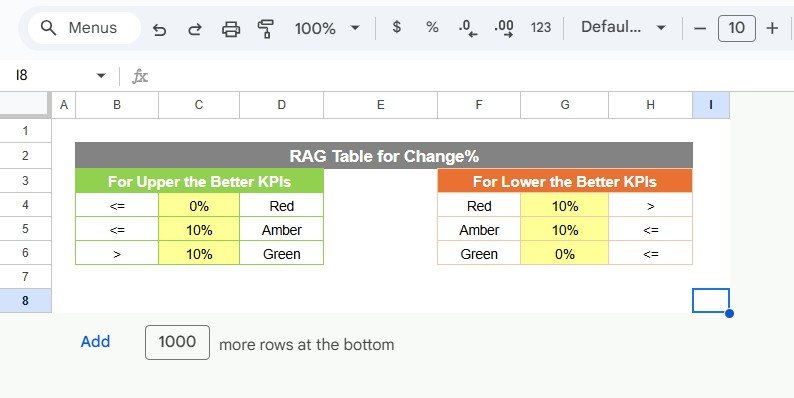
Task: Click the Green cell in column D
Action: [x=282, y=253]
